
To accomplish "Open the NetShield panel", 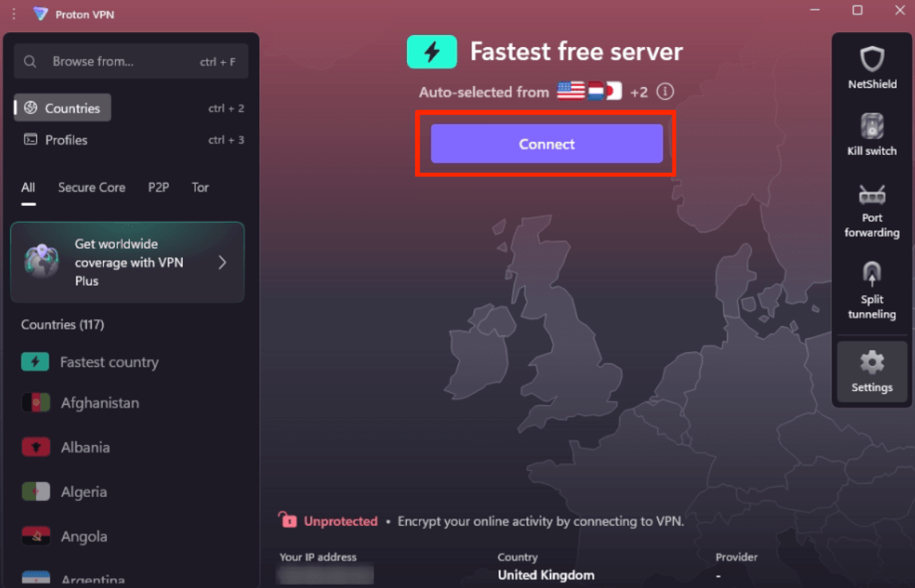I will 871,68.
